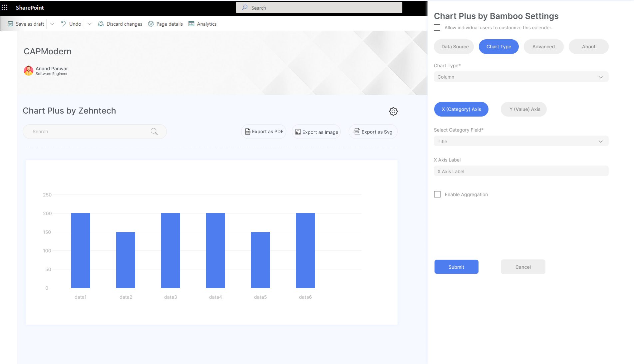Click the X Axis Label text field

tap(521, 172)
